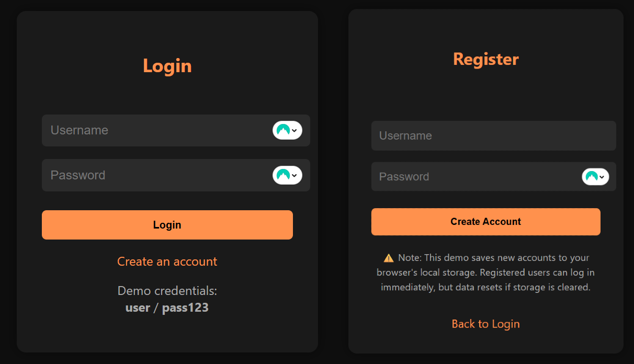The height and width of the screenshot is (364, 634).
Task: Expand the autofill dropdown chevron in login Username field
Action: (295, 130)
